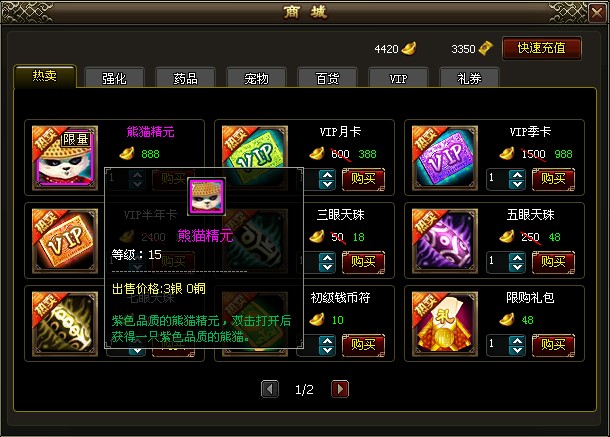
Task: Click the 快速充值 recharge button
Action: click(x=542, y=48)
